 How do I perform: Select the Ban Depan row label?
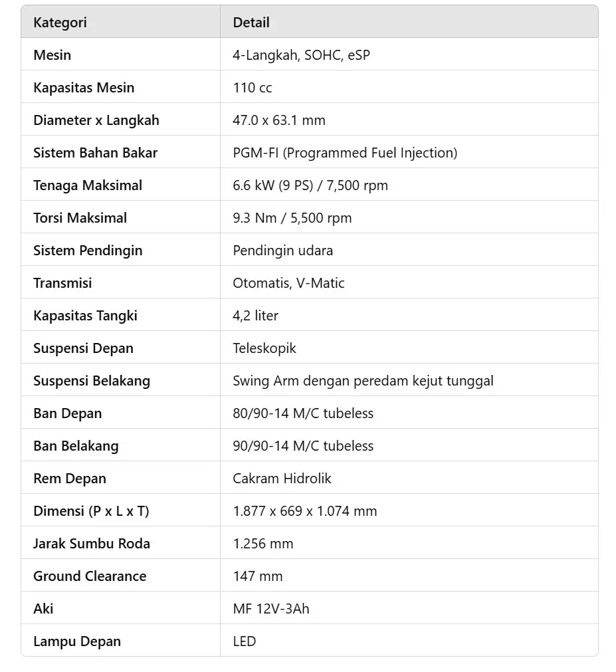click(x=68, y=413)
